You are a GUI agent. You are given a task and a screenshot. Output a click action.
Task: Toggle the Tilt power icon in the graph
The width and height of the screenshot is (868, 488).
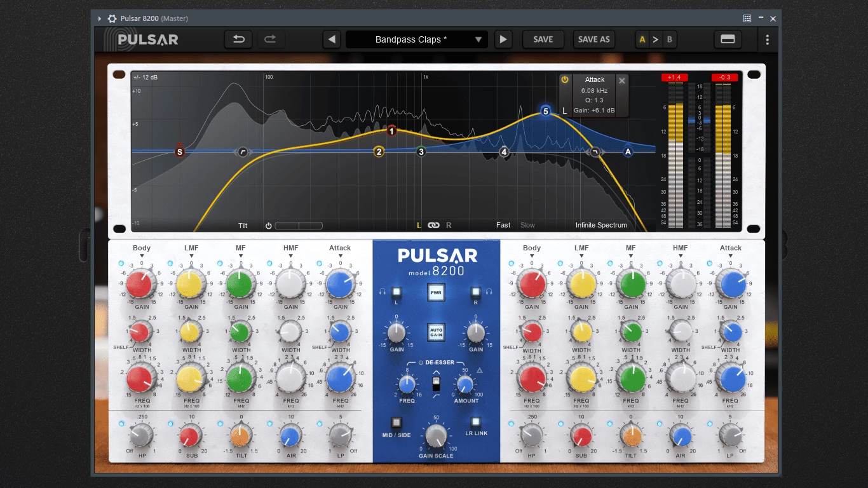[268, 226]
